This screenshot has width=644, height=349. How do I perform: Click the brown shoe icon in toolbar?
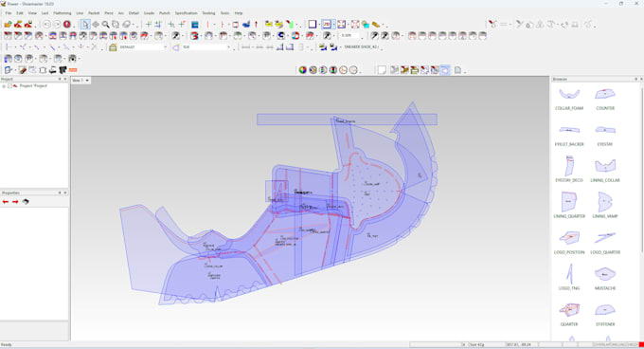click(376, 25)
